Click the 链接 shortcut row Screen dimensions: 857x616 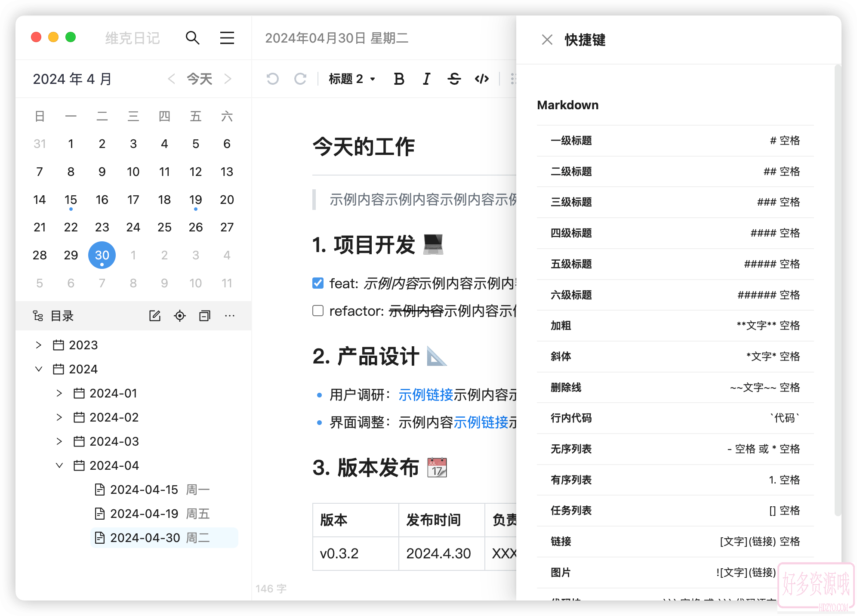tap(675, 542)
